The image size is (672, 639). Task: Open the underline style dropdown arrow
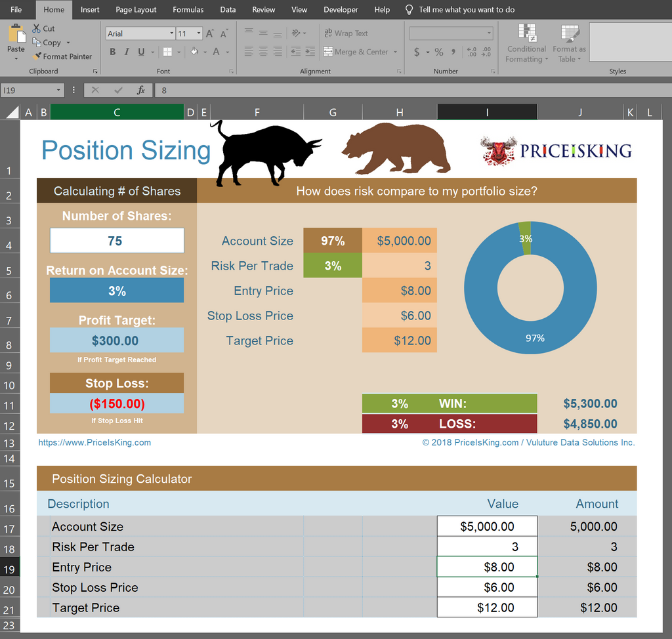tap(152, 52)
